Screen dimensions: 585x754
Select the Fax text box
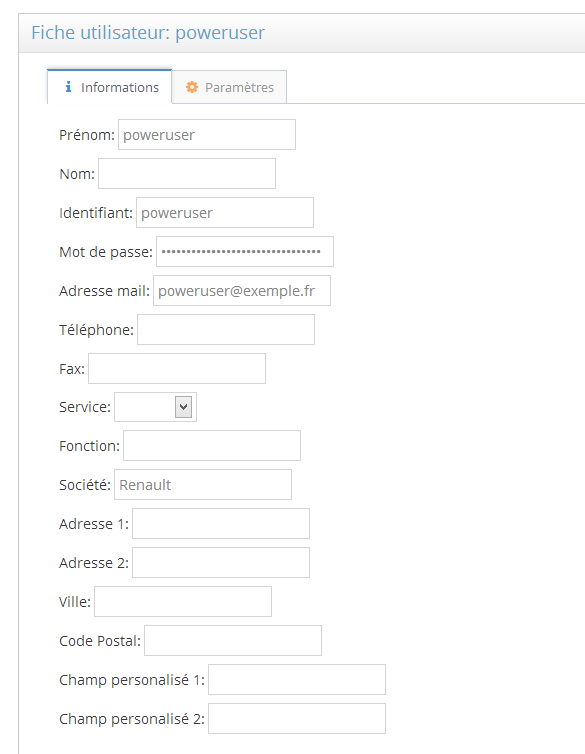click(x=177, y=368)
